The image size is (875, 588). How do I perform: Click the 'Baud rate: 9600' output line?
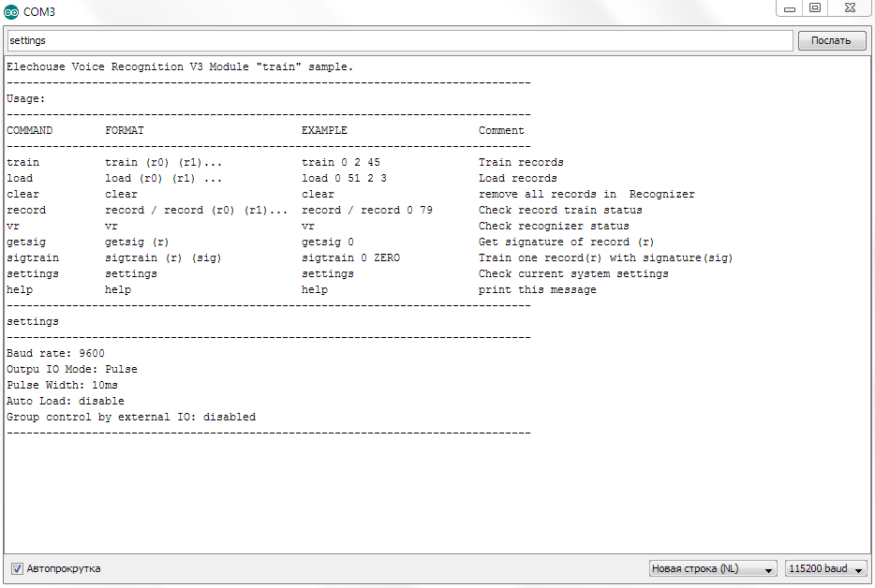click(x=55, y=353)
